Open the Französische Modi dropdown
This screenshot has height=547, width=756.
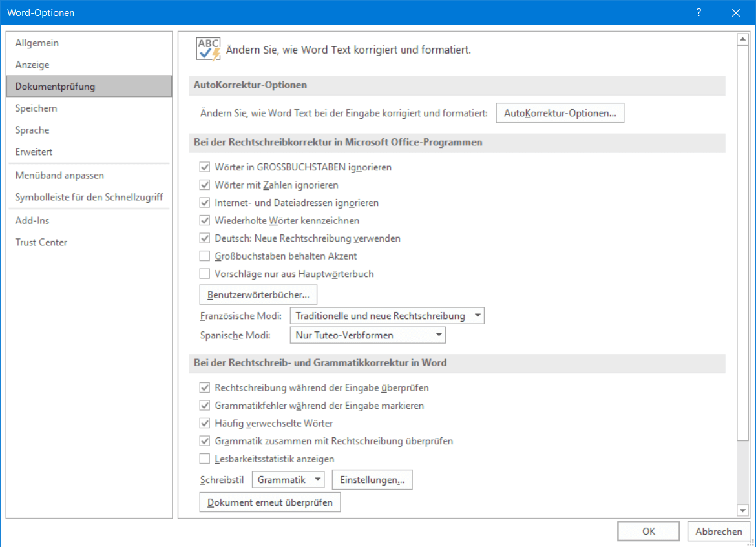pyautogui.click(x=387, y=316)
